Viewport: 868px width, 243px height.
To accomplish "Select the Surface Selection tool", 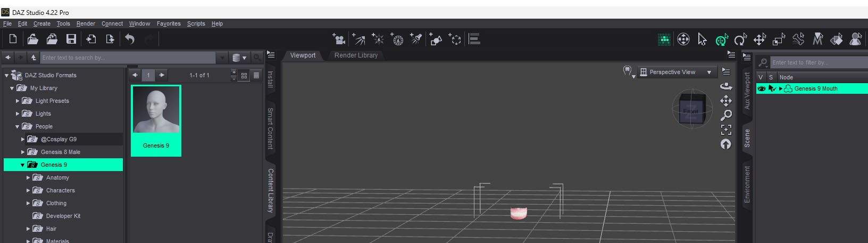I will [837, 39].
